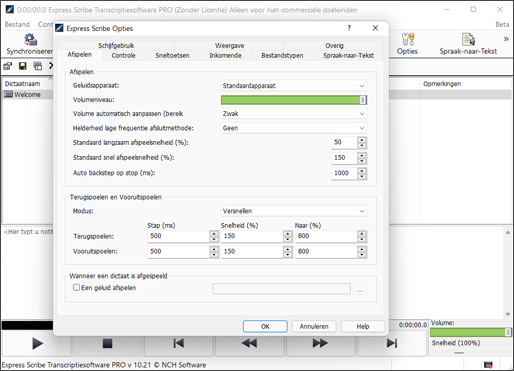Select the Weergave tab

click(229, 45)
